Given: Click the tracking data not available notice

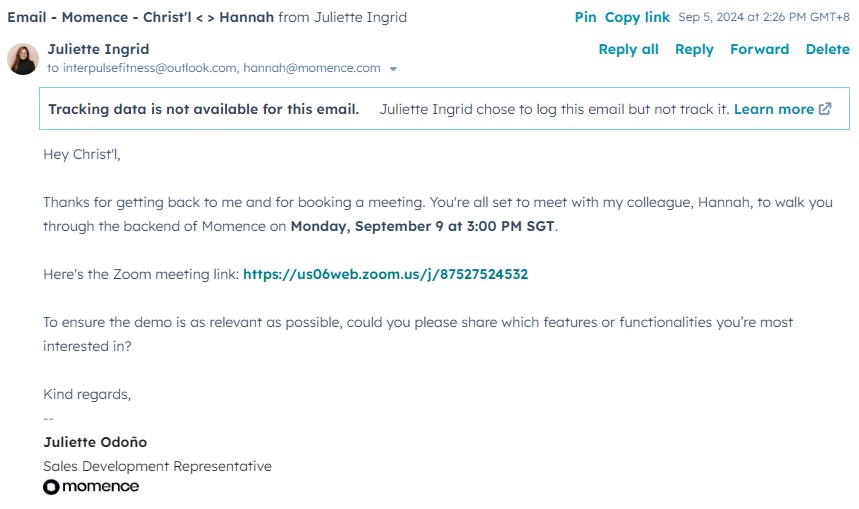Looking at the screenshot, I should 204,109.
